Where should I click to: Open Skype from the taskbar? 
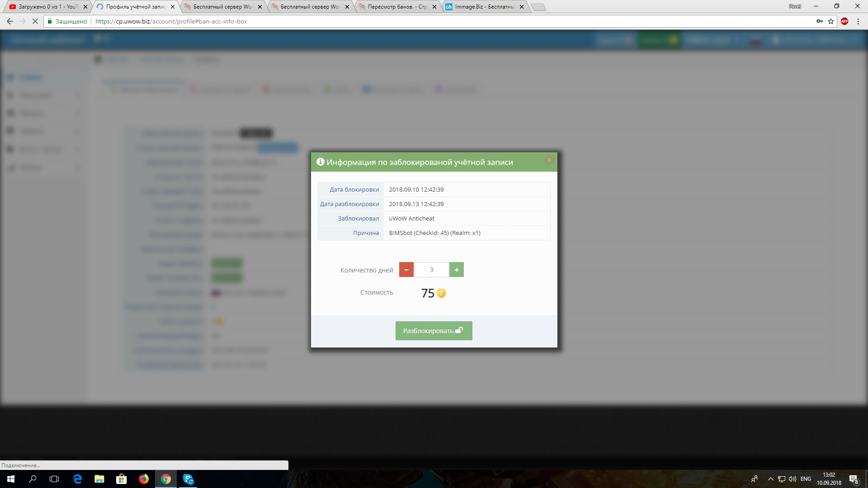coord(188,479)
